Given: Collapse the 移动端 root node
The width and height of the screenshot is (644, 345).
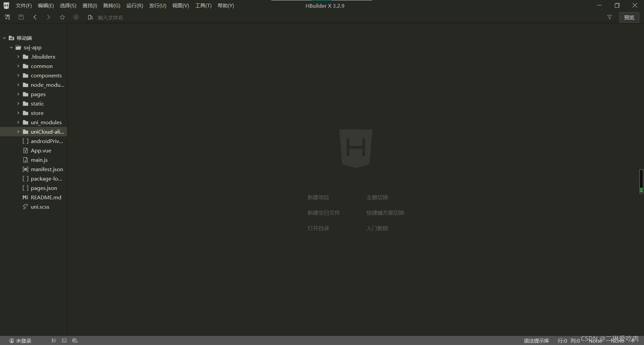Looking at the screenshot, I should 4,38.
